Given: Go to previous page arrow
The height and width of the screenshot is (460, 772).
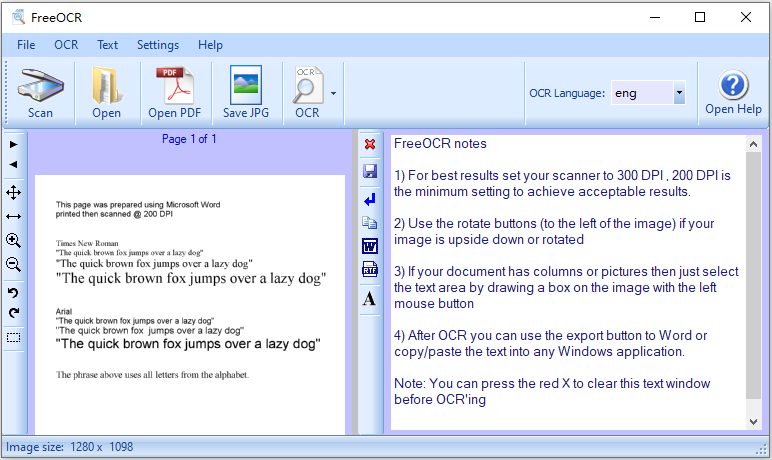Looking at the screenshot, I should [x=14, y=164].
